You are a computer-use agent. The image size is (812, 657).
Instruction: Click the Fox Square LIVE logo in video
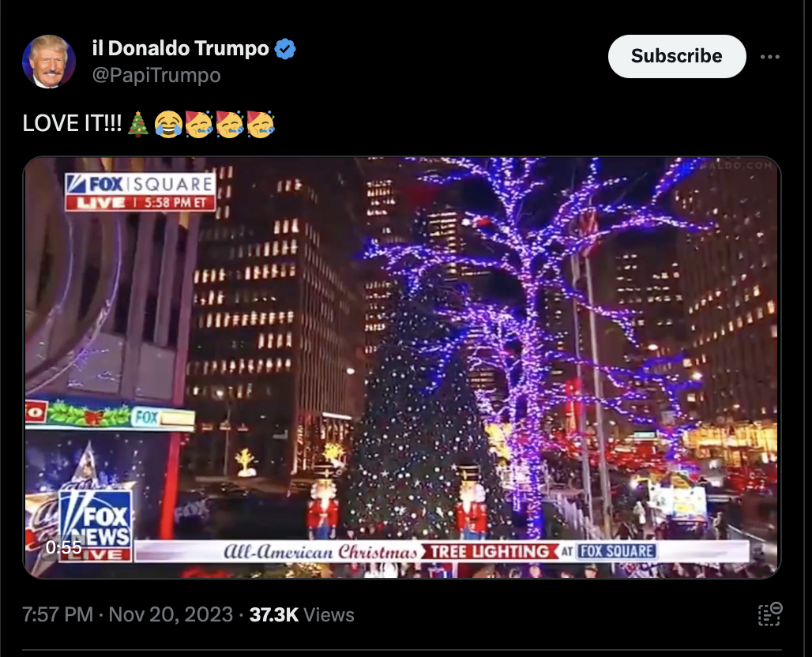[x=140, y=192]
